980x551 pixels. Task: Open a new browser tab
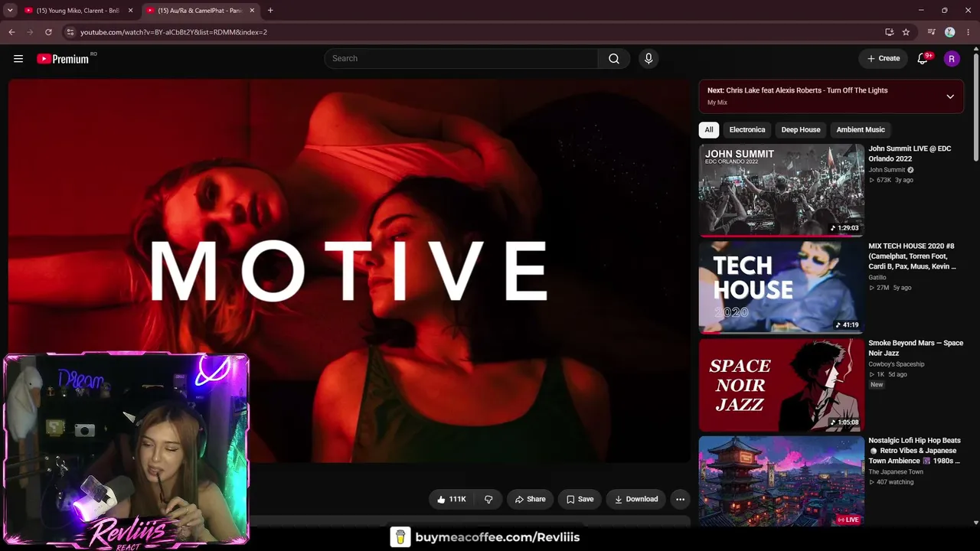click(270, 11)
